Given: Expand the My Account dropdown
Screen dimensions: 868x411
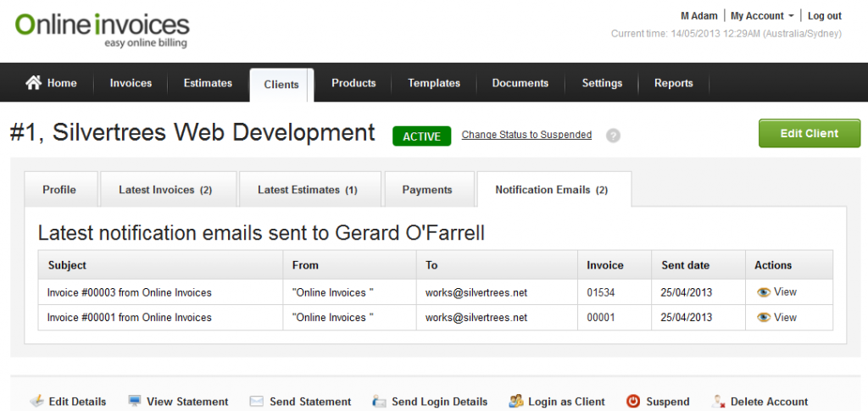Looking at the screenshot, I should click(762, 16).
